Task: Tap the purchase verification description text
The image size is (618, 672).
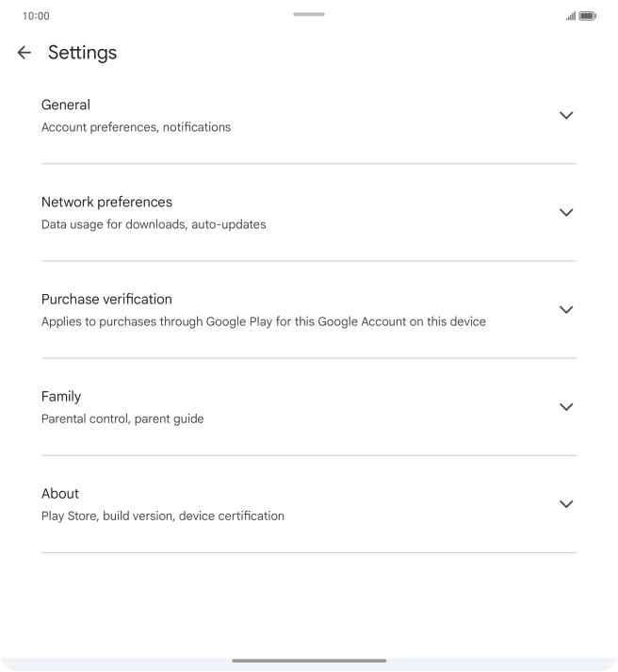Action: click(x=264, y=322)
